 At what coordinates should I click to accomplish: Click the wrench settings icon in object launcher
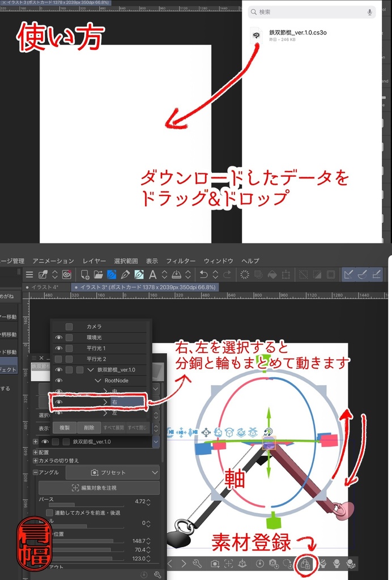tap(197, 564)
